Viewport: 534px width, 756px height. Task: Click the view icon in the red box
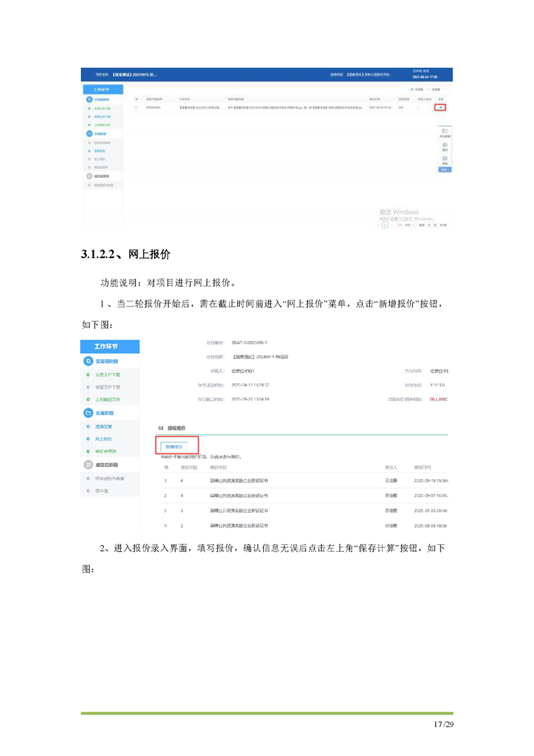(440, 107)
